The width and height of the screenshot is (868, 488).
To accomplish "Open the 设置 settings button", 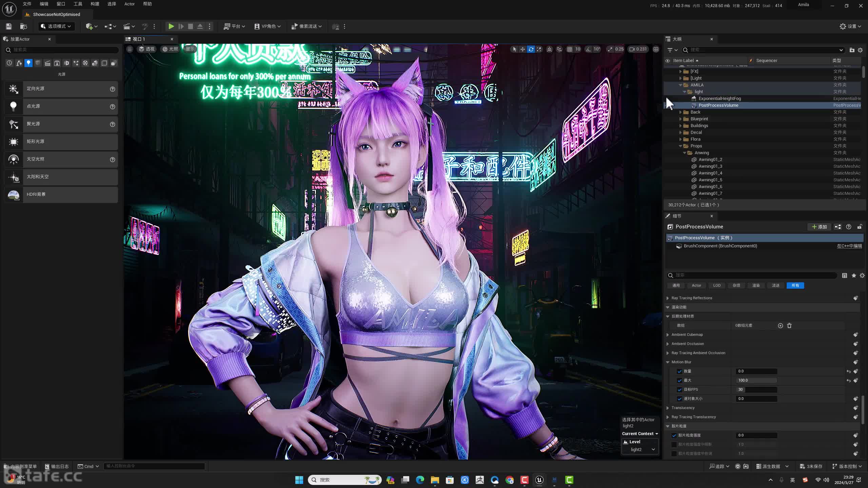I will pyautogui.click(x=850, y=26).
